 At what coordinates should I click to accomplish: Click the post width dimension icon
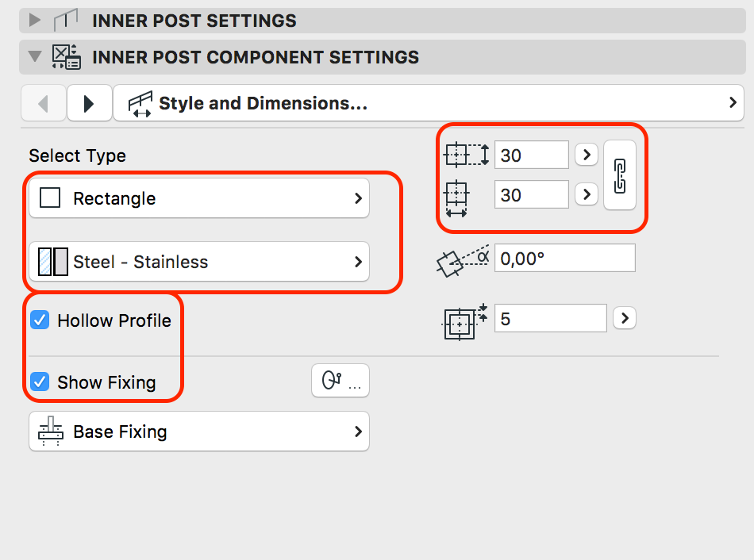click(458, 198)
